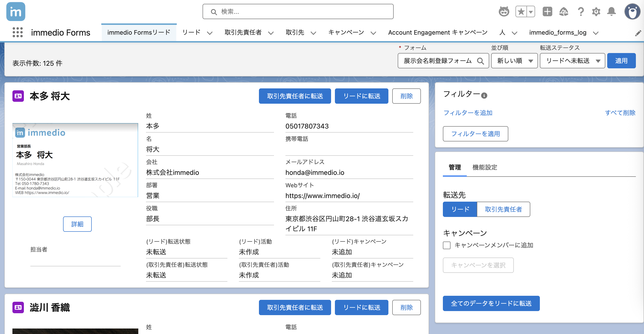Open the 取引先責任者 navigation tab
644x334 pixels.
click(243, 32)
